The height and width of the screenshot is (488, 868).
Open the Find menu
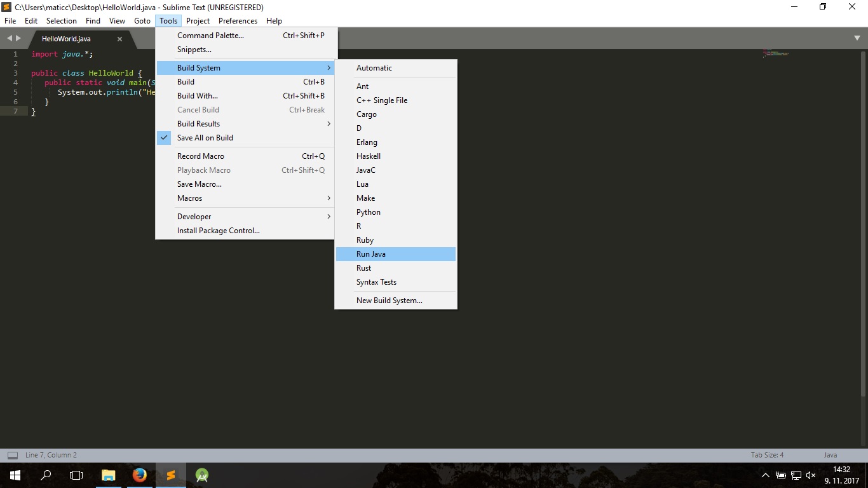tap(93, 21)
